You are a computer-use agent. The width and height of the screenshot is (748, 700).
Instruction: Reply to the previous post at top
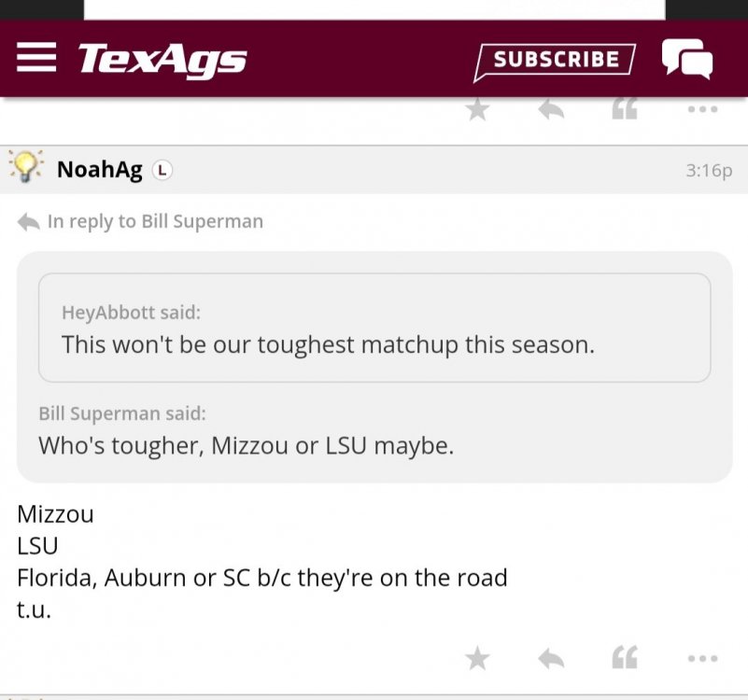(x=551, y=110)
